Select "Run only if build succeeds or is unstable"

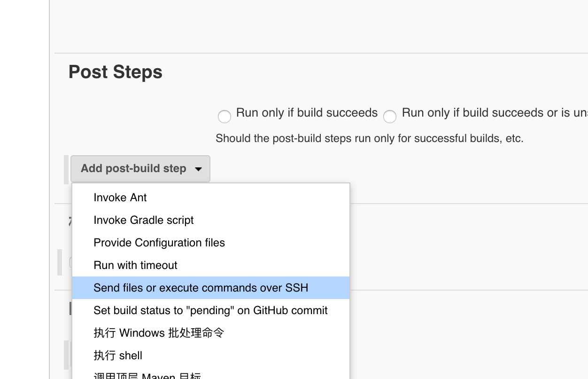pyautogui.click(x=390, y=117)
